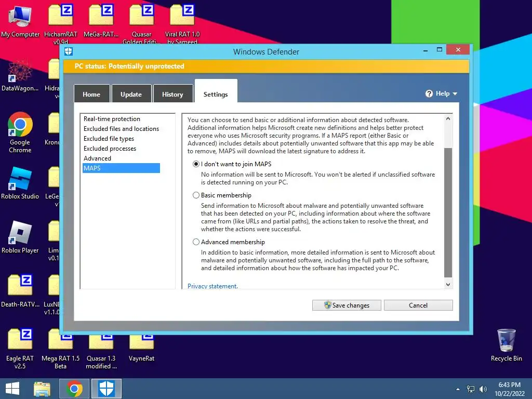Select the MAPS settings category
Viewport: 532px width, 399px height.
coord(121,168)
